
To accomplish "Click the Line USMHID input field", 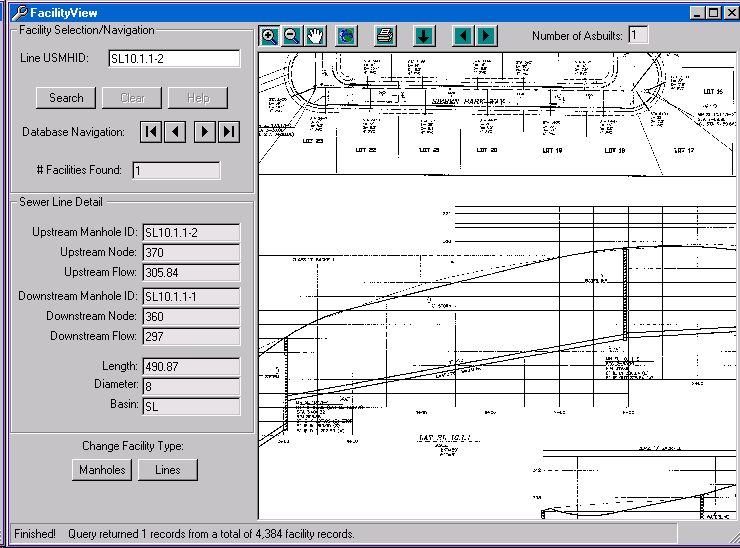I will pos(174,59).
